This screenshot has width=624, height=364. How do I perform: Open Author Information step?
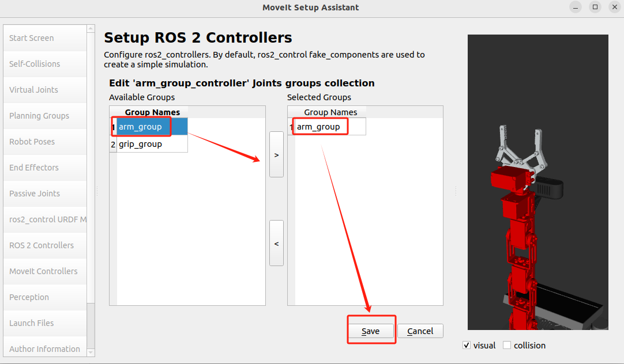(x=45, y=348)
